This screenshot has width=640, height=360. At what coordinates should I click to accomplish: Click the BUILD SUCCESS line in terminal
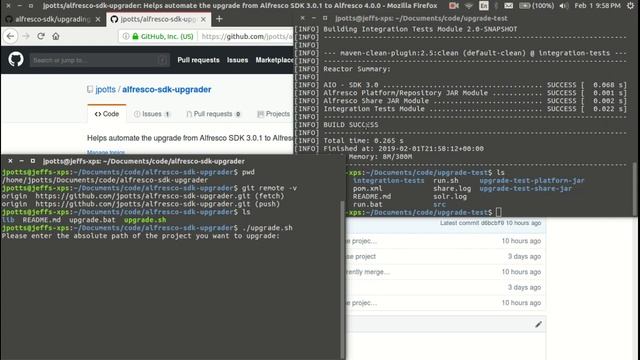[x=351, y=124]
